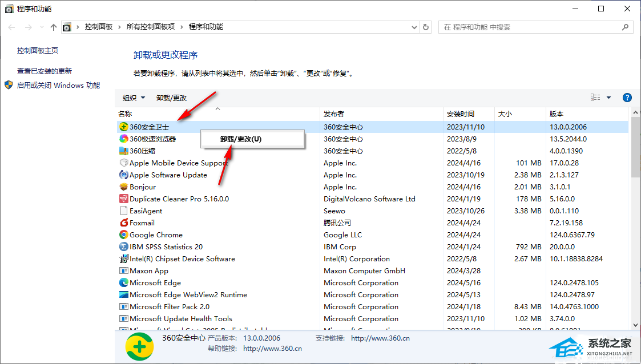Open the 组织 dropdown menu
Screen dimensions: 641x364
[x=134, y=98]
